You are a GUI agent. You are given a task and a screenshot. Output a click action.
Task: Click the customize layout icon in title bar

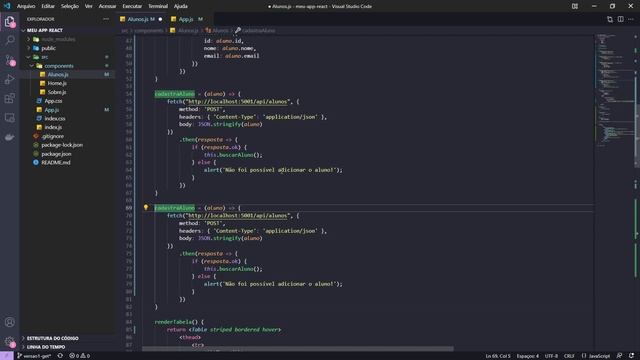pos(575,6)
